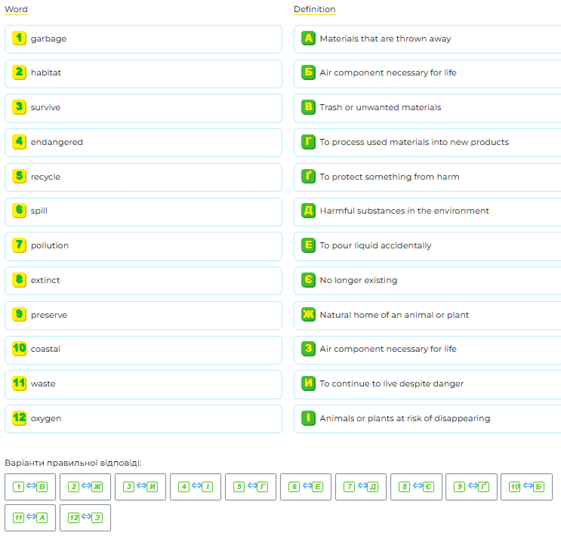Click the yellow number 10 badge next to coastal
The image size is (561, 542).
click(19, 348)
